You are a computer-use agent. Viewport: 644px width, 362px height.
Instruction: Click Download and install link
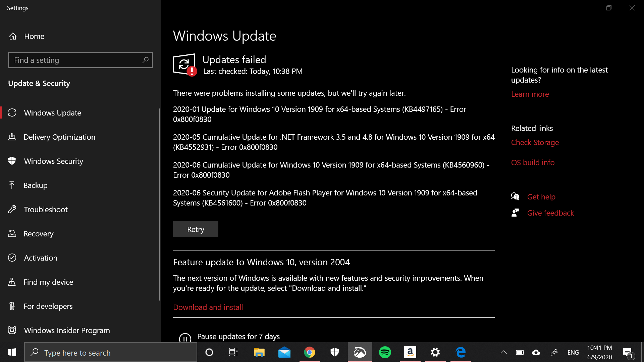point(208,307)
